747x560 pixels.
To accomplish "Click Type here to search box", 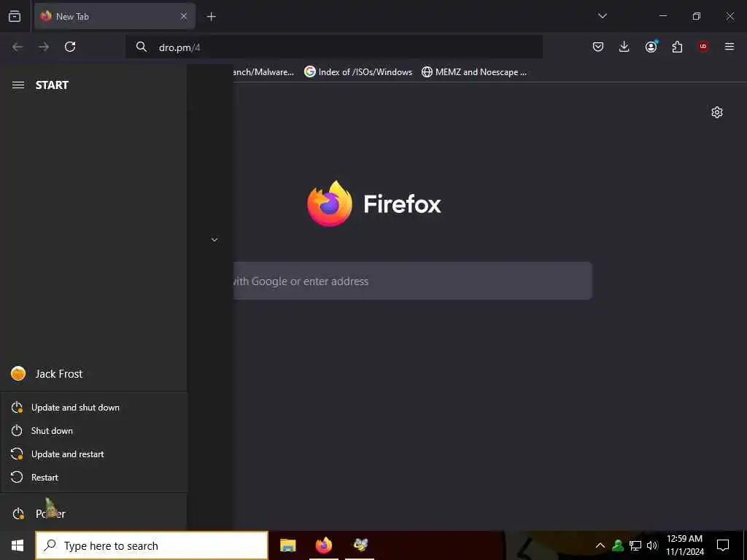I will coord(152,545).
